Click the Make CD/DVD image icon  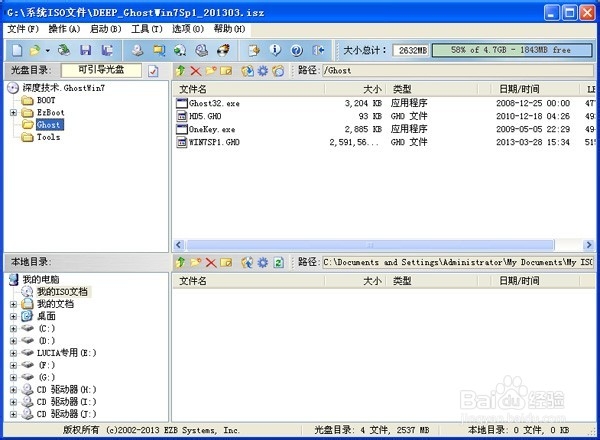(137, 50)
